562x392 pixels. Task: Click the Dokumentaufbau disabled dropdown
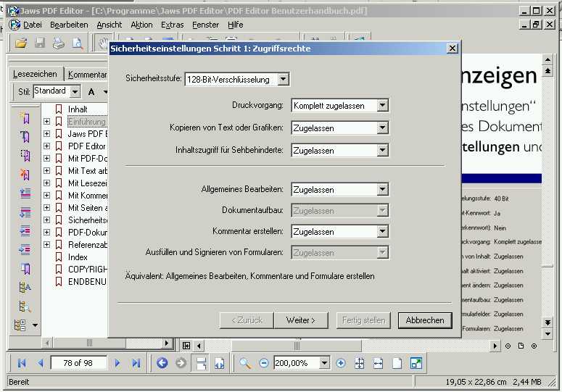tap(340, 211)
